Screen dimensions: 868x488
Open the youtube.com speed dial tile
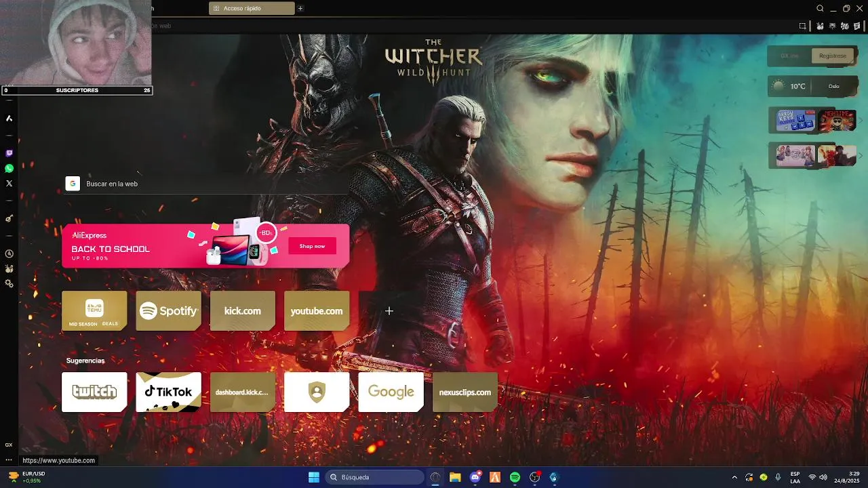[x=317, y=310]
